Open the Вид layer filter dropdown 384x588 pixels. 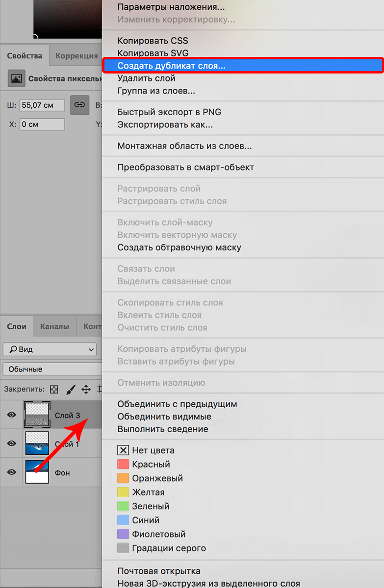tap(50, 349)
